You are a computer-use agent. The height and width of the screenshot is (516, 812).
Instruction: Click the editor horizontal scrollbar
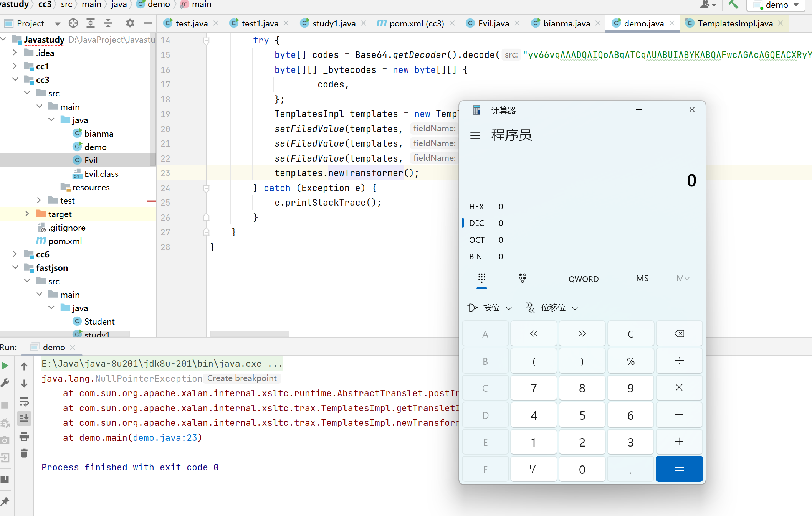coord(250,334)
